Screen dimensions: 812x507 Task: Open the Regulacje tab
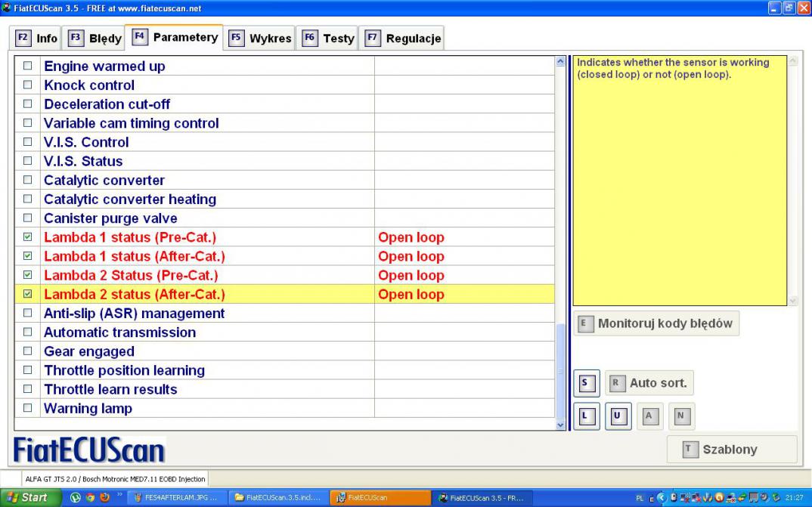(x=402, y=39)
